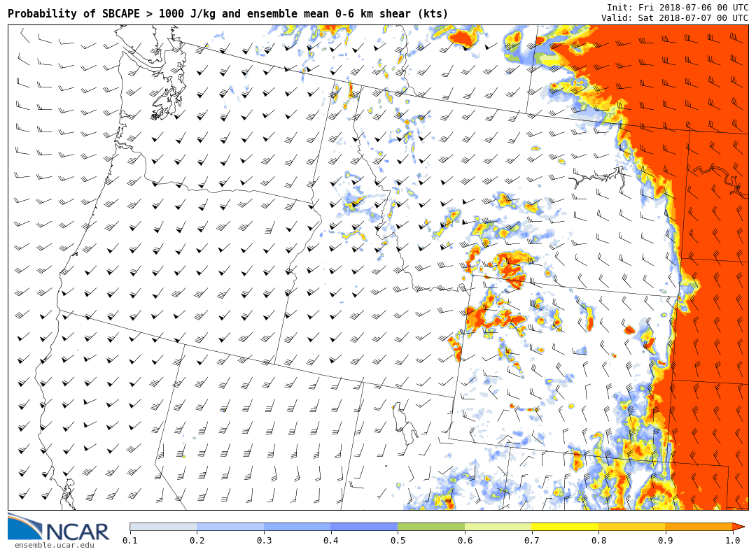Image resolution: width=756 pixels, height=554 pixels.
Task: Click the green 0.5–0.6 colorbar segment
Action: pos(431,527)
